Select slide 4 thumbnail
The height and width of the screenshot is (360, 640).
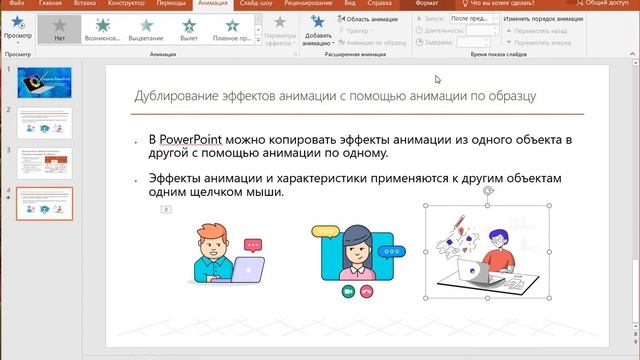[44, 204]
